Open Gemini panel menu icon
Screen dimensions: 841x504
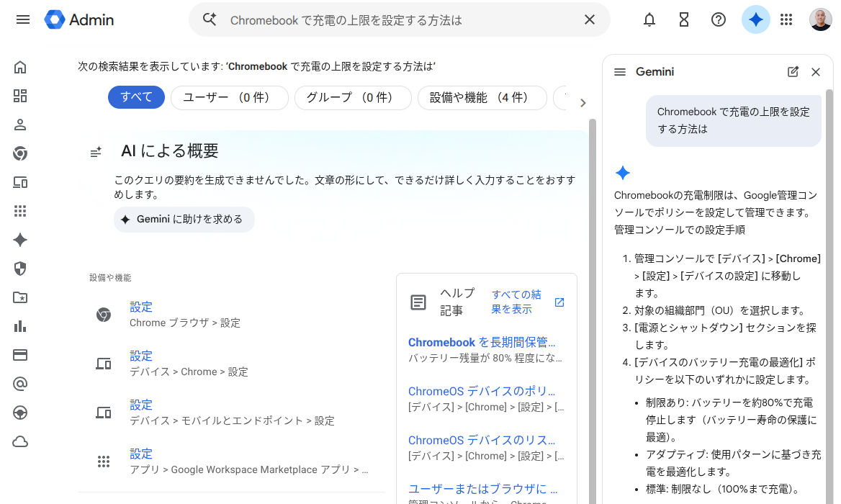619,72
